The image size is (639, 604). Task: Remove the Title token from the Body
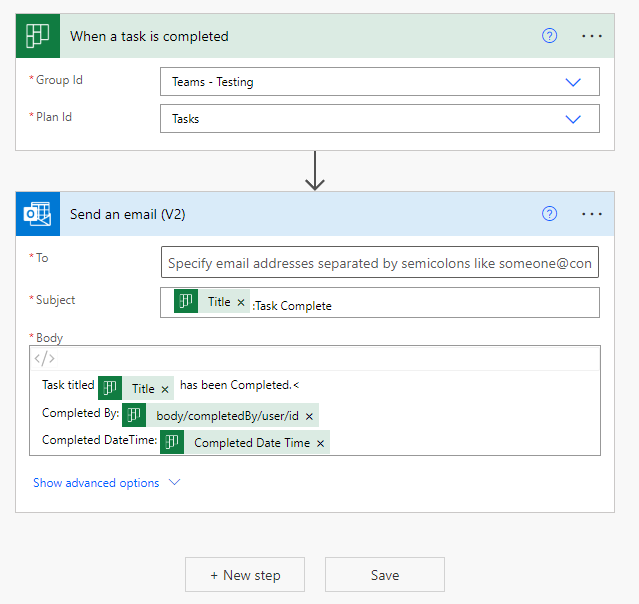pos(165,389)
